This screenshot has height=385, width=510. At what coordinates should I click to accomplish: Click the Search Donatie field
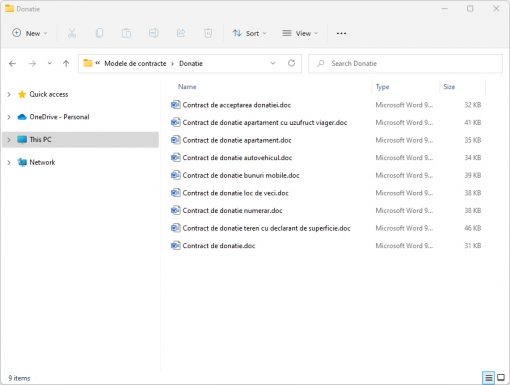pyautogui.click(x=405, y=63)
